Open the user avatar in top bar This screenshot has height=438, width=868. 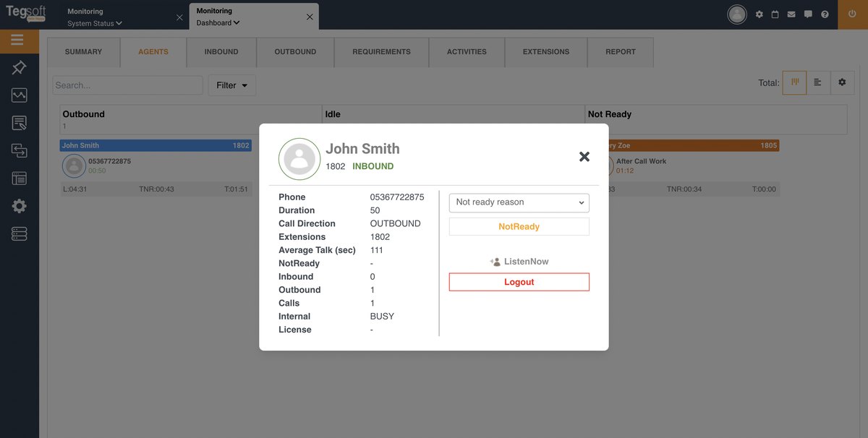coord(737,14)
